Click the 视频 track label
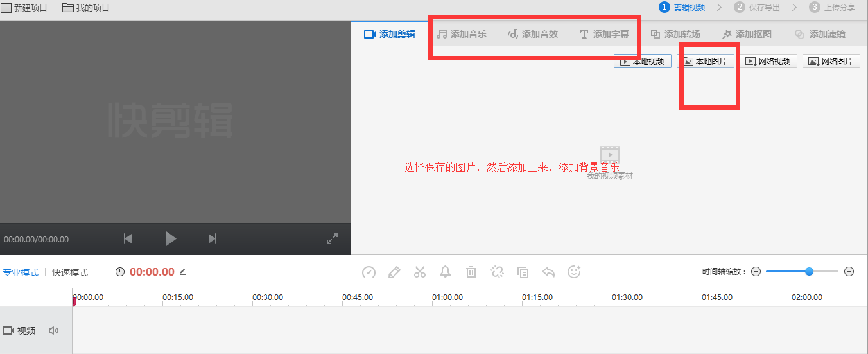Viewport: 868px width, 354px height. [26, 331]
